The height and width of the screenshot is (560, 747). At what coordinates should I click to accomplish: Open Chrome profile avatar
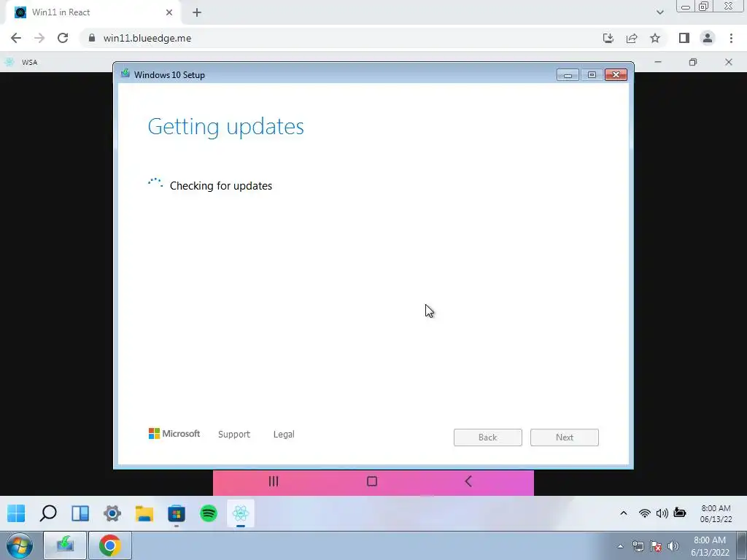click(708, 38)
